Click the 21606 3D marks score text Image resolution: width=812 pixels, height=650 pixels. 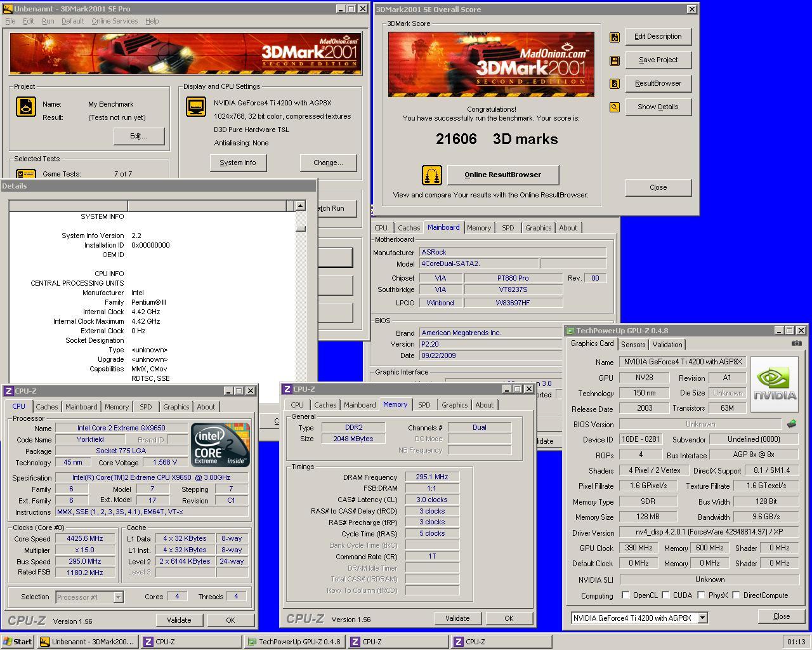(497, 140)
